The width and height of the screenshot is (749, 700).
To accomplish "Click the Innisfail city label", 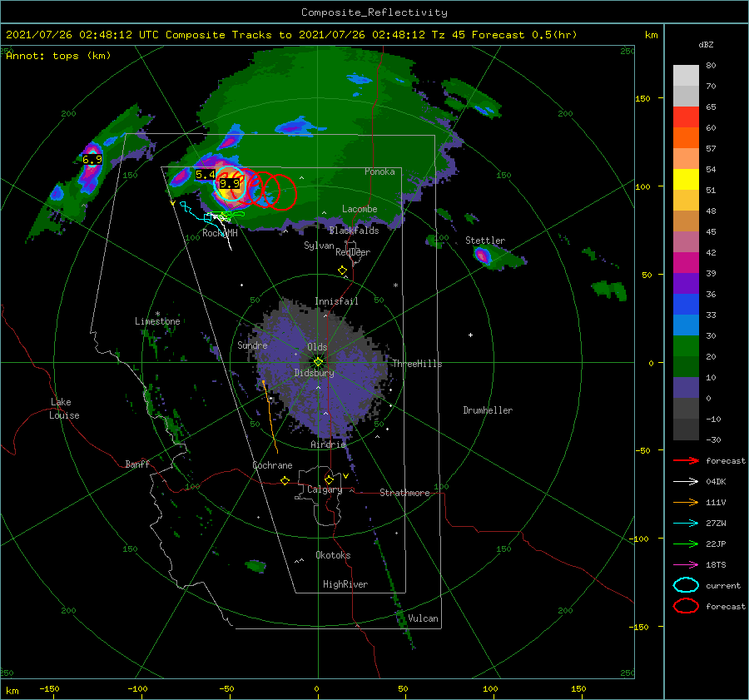I will coord(336,301).
